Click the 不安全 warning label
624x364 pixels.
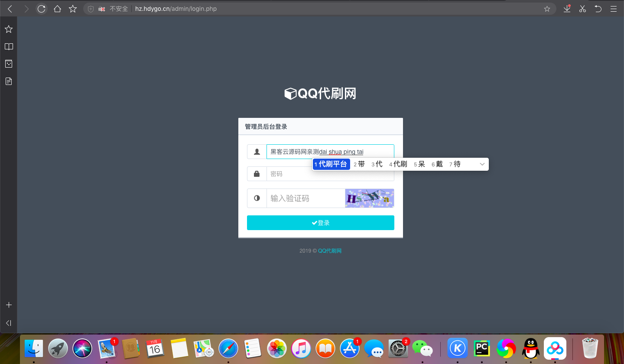(x=119, y=9)
